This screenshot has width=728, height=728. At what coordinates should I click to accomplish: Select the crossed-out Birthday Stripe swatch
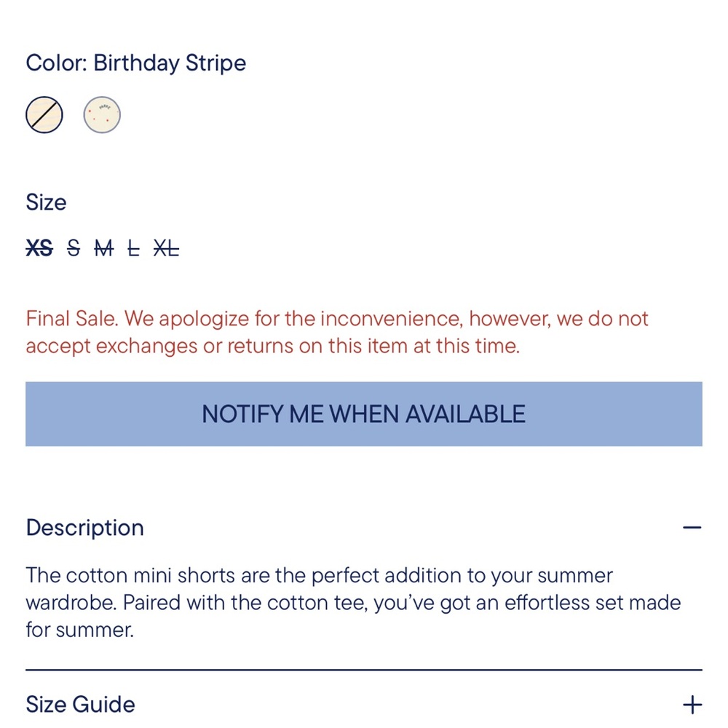(44, 115)
